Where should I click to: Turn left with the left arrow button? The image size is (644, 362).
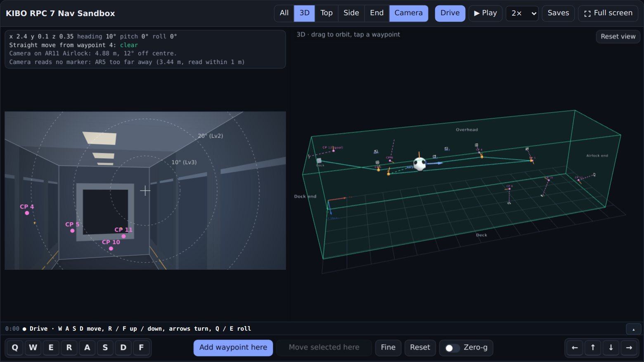575,348
